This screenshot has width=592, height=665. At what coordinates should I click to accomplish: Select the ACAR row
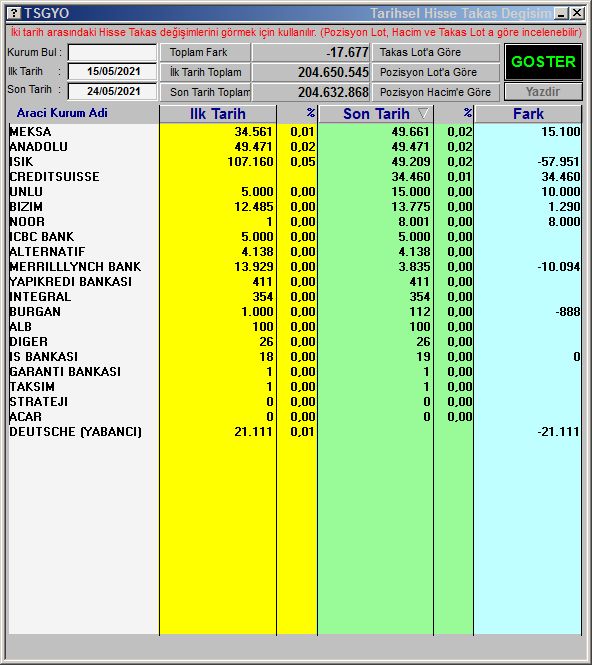(x=295, y=417)
